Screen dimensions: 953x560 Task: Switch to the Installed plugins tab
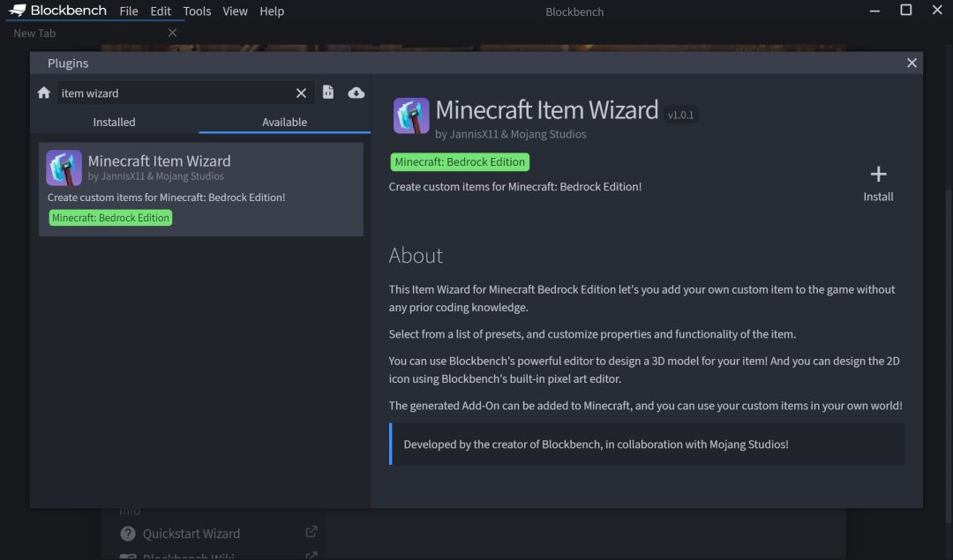click(x=114, y=122)
